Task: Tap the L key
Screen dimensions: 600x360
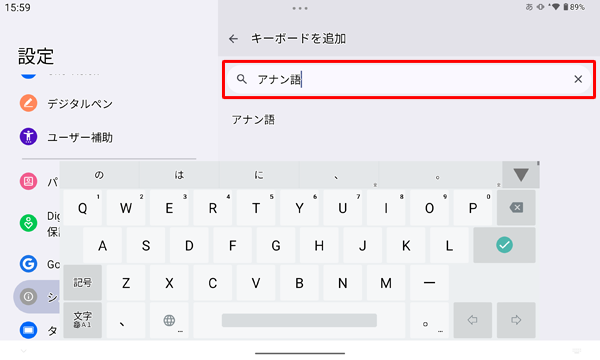Action: coord(449,245)
